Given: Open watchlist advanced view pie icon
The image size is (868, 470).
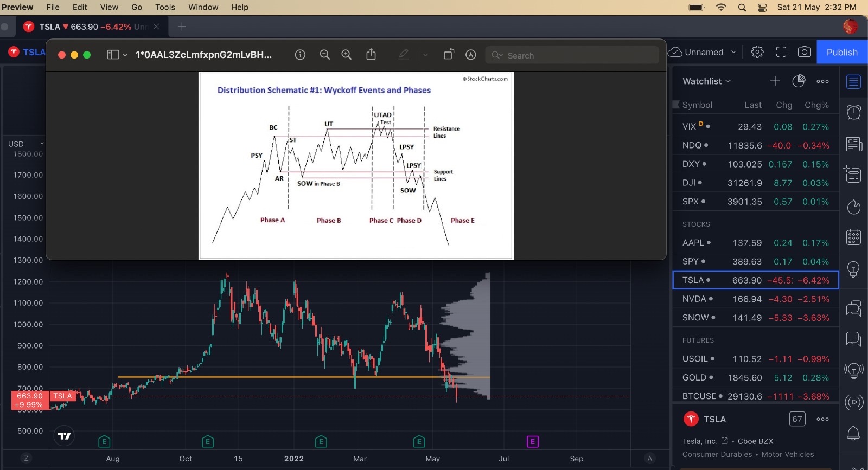Looking at the screenshot, I should click(x=799, y=81).
